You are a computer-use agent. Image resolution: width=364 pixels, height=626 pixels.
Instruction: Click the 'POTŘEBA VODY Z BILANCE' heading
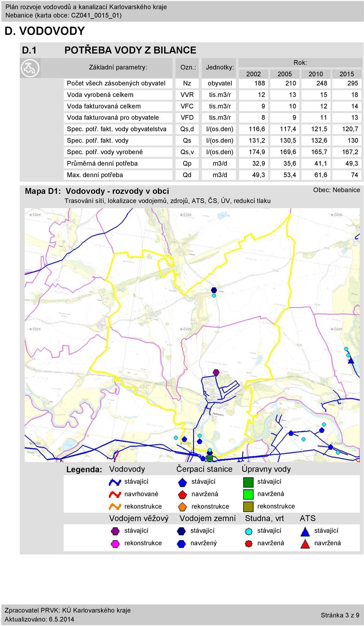tap(130, 50)
